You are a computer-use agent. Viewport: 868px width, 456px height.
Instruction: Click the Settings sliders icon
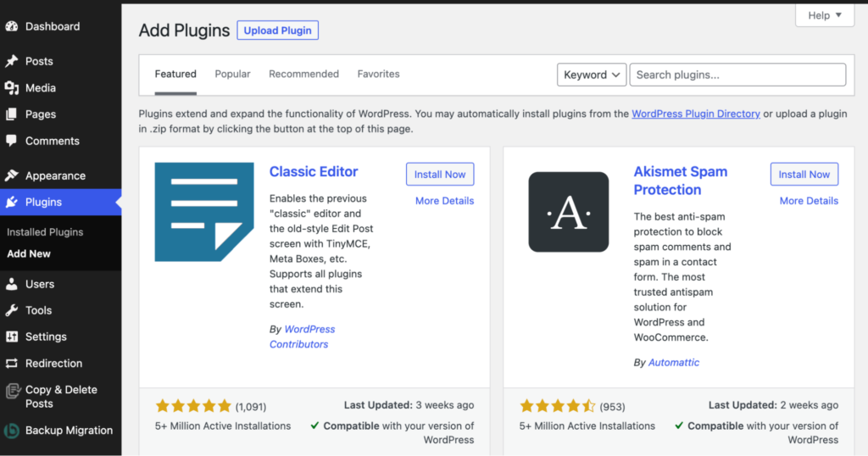pos(12,336)
